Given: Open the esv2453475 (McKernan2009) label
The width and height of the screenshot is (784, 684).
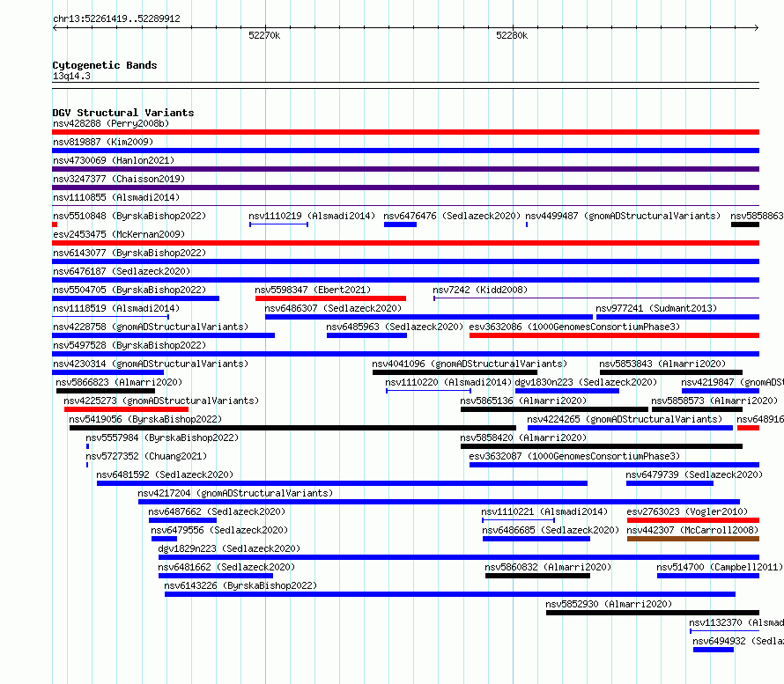Looking at the screenshot, I should click(x=119, y=234).
